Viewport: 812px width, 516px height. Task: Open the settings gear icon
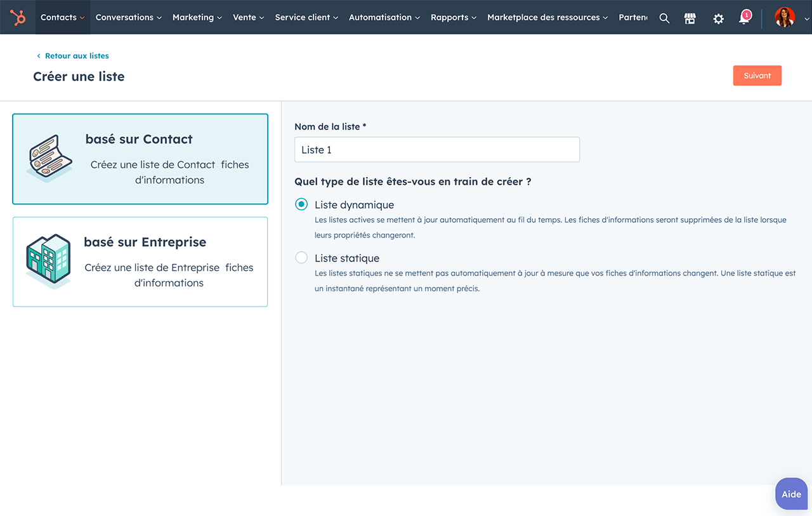point(718,18)
